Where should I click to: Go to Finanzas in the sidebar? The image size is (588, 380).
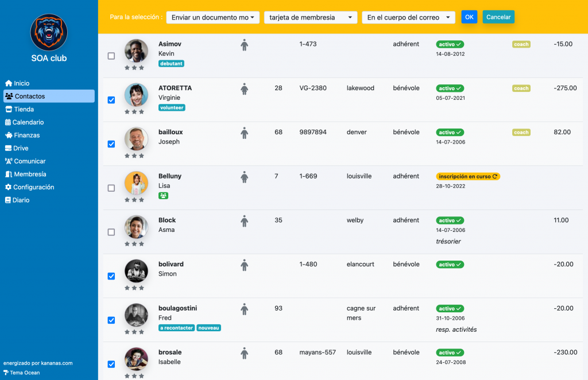(26, 135)
